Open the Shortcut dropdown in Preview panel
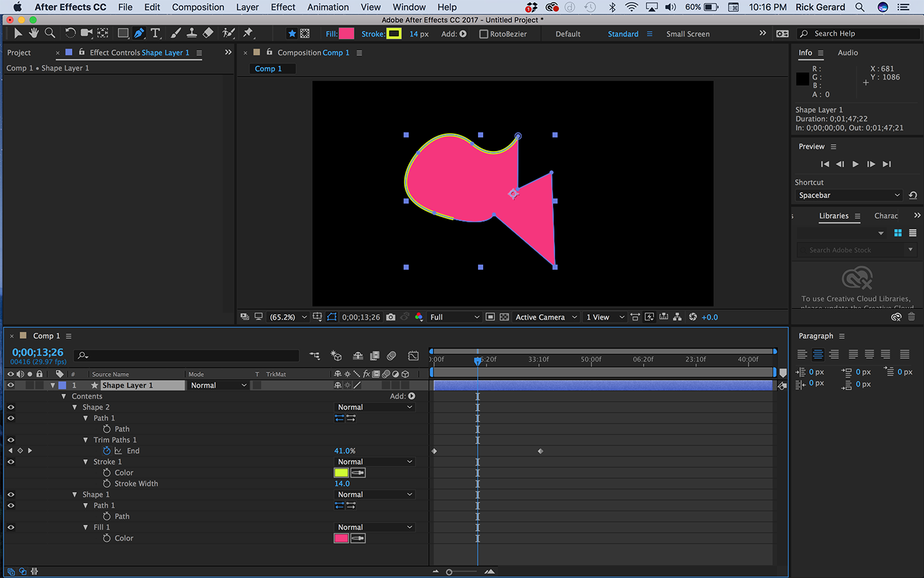The width and height of the screenshot is (924, 578). pyautogui.click(x=848, y=195)
